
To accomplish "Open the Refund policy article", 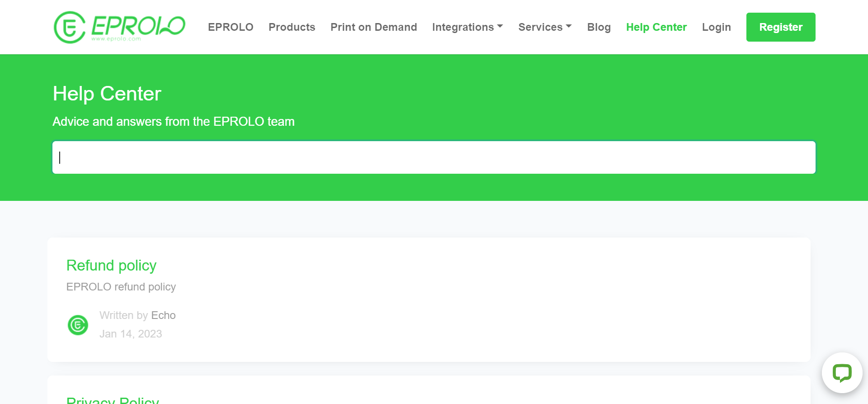I will [x=111, y=266].
